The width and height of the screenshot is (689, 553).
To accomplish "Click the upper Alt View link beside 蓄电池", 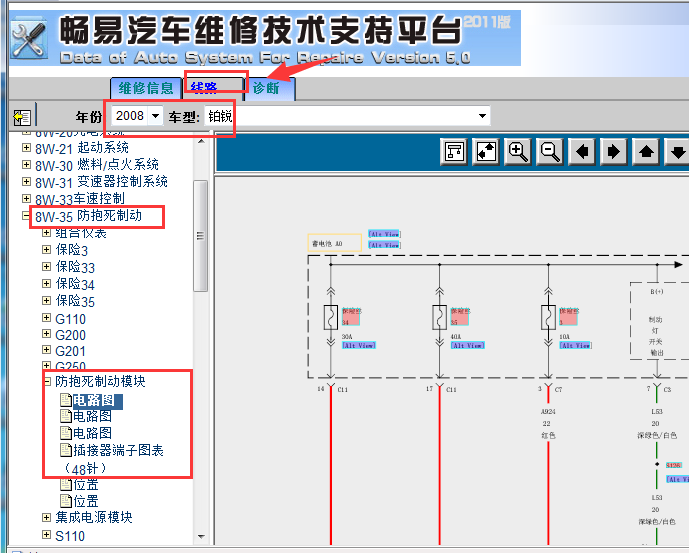I will [x=384, y=234].
